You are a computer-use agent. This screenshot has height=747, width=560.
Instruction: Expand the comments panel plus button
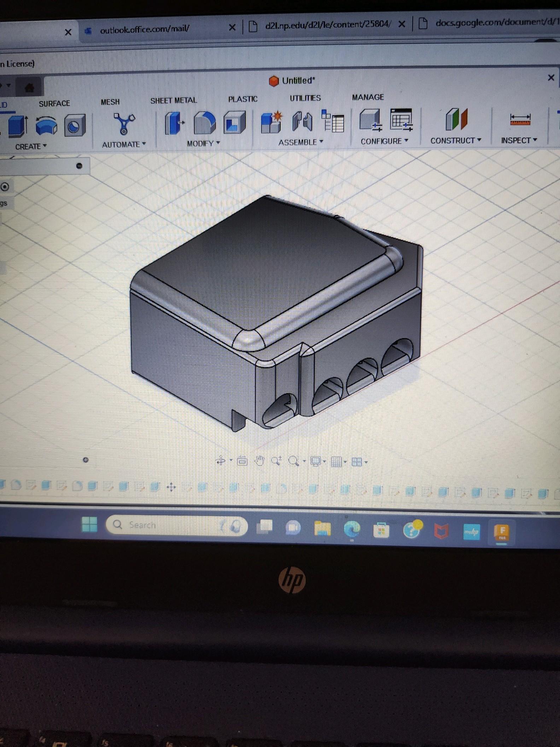click(86, 460)
